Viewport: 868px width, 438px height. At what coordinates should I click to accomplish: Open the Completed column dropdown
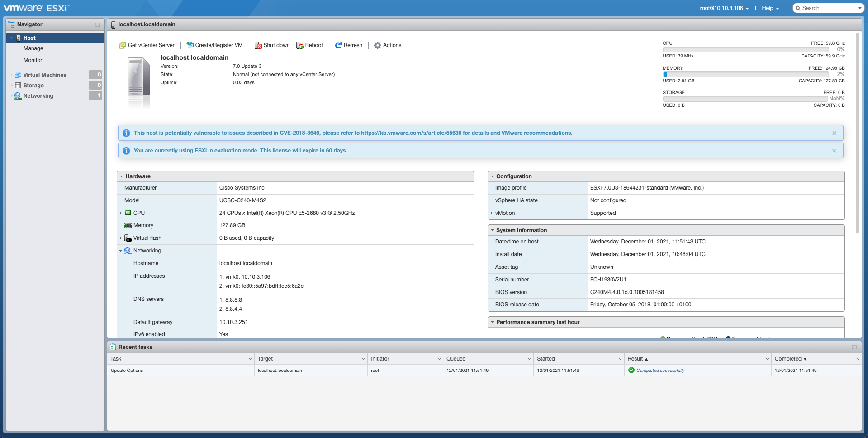pyautogui.click(x=858, y=359)
